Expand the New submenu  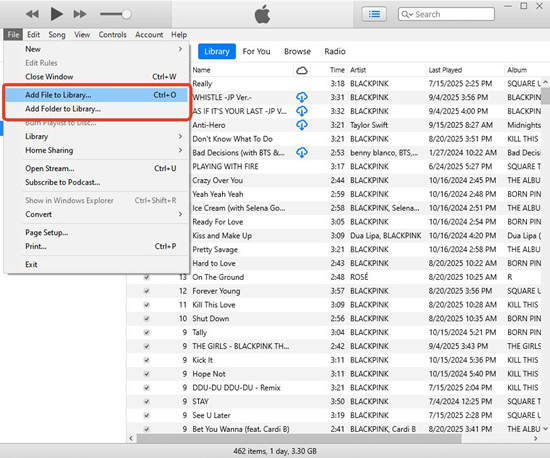point(97,49)
